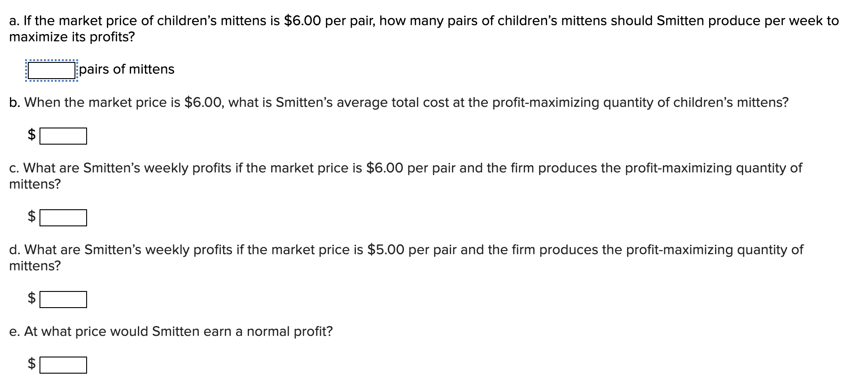Click the 'pairs of mittens' label
The width and height of the screenshot is (868, 388).
pyautogui.click(x=127, y=69)
